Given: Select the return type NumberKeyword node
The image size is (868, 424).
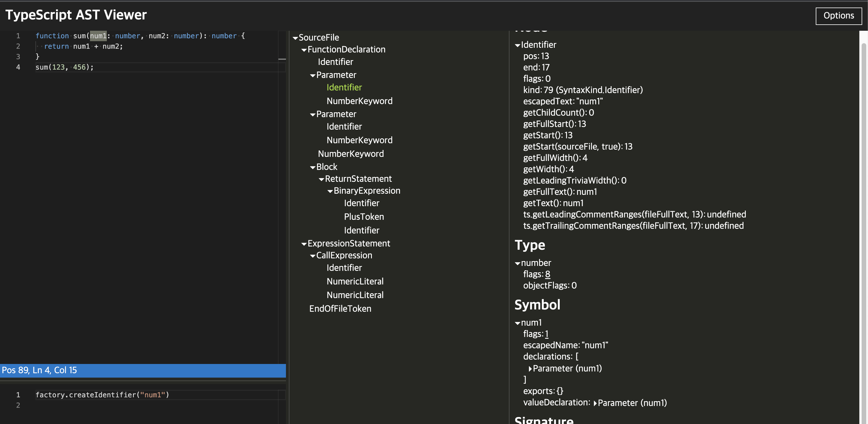Looking at the screenshot, I should pos(351,154).
